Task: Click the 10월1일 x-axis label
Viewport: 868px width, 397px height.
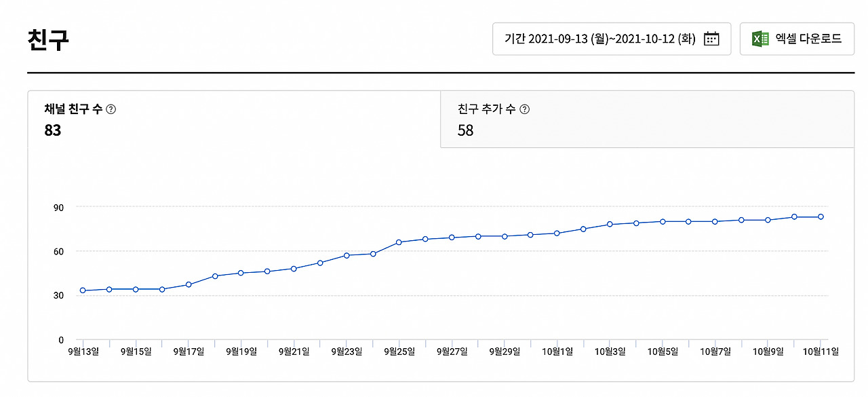Action: pos(557,352)
